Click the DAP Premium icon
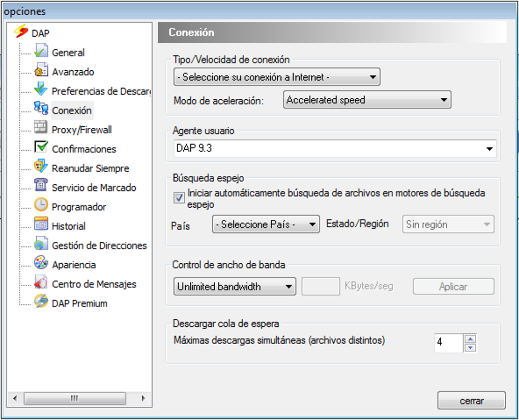This screenshot has width=519, height=420. (x=41, y=301)
